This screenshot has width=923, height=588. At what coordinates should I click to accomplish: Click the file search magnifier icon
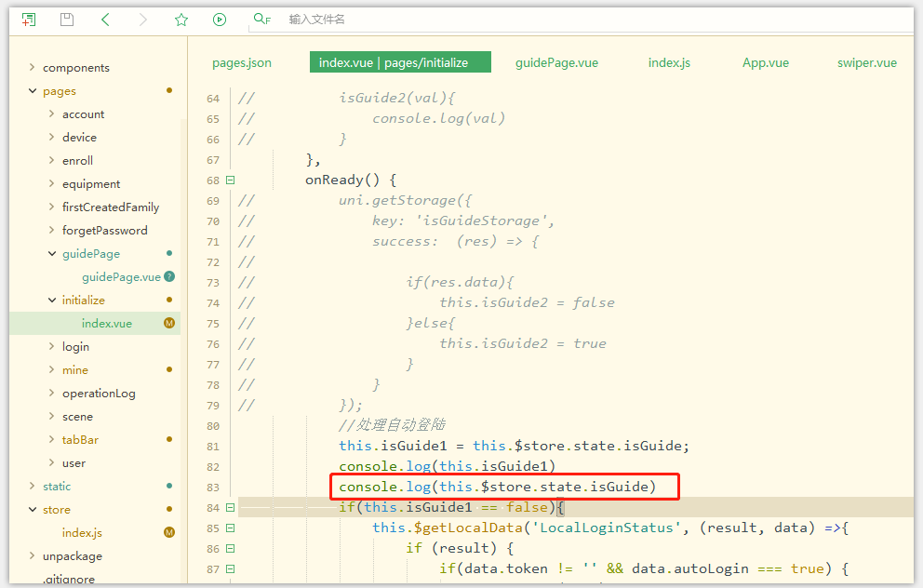262,19
